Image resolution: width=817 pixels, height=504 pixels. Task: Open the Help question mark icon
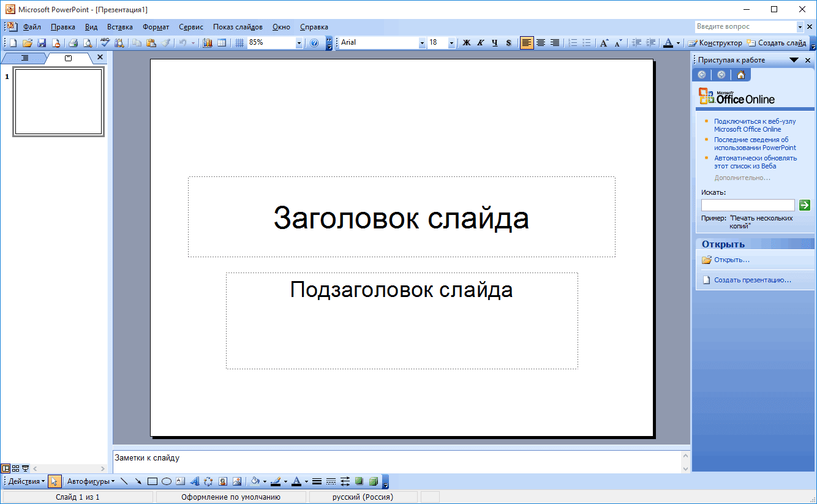[x=314, y=43]
